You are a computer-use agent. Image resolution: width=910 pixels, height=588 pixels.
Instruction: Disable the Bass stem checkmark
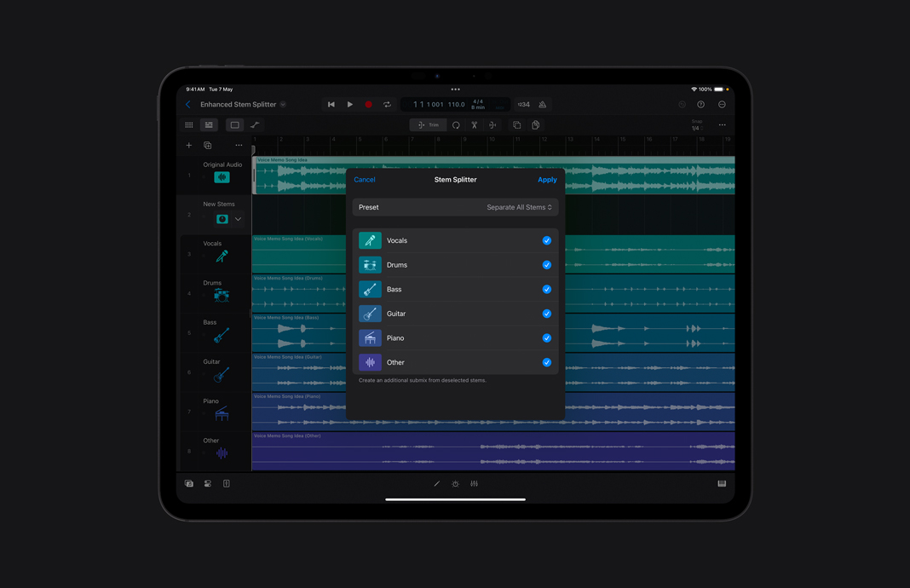tap(547, 289)
